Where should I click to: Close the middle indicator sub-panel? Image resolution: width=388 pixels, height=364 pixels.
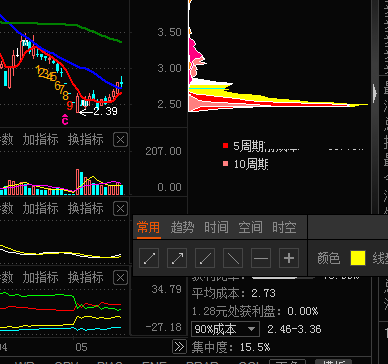tap(120, 209)
